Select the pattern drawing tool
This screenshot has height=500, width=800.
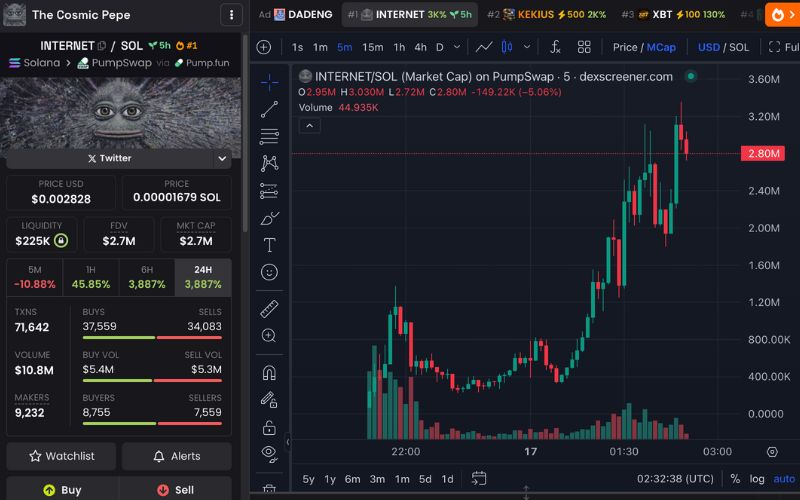[269, 163]
